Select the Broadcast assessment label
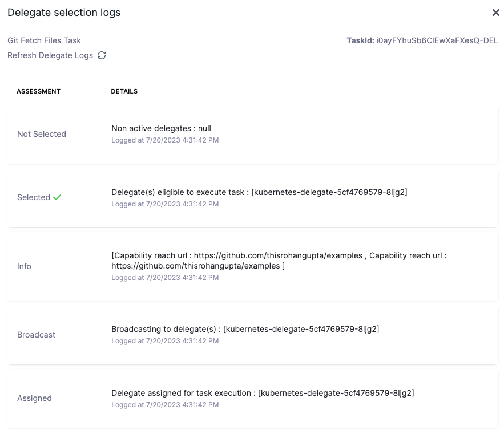 (36, 335)
